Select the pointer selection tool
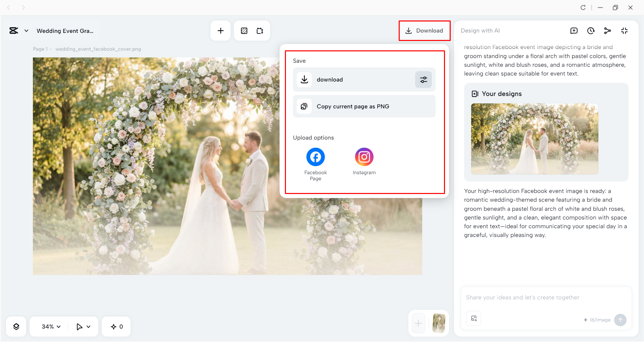 tap(79, 327)
